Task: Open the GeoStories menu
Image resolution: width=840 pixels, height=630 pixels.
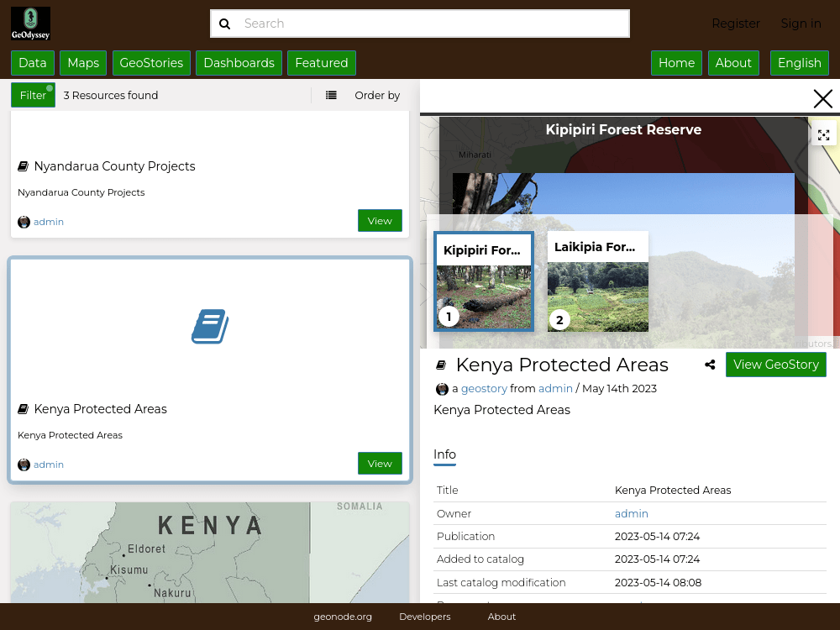Action: [x=151, y=63]
